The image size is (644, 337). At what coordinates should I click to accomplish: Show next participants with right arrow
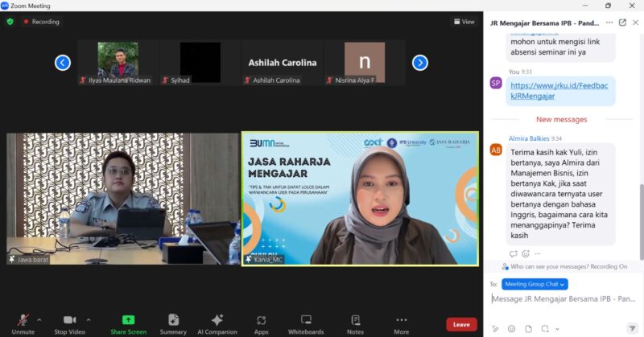[419, 63]
